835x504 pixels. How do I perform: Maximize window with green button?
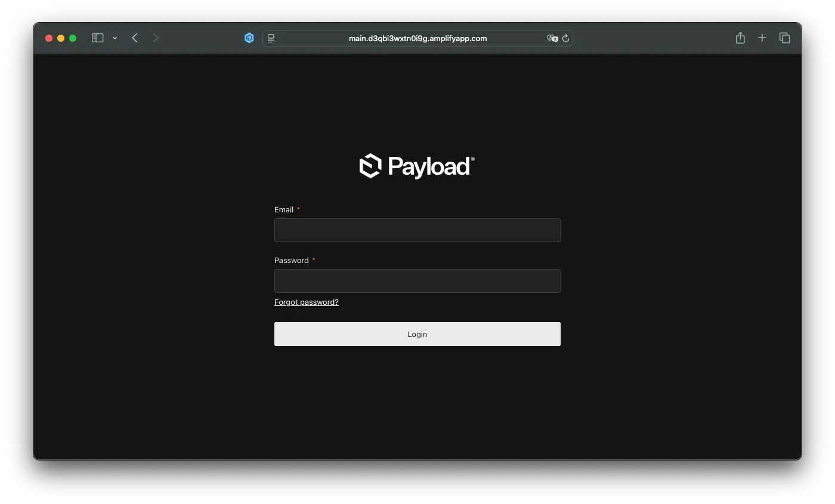(x=73, y=38)
